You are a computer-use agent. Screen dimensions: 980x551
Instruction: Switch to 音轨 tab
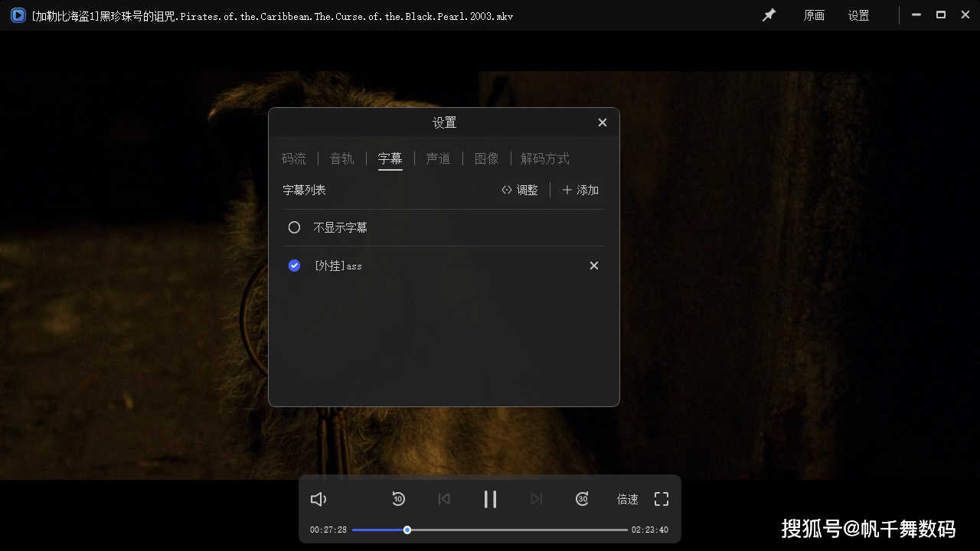[x=342, y=158]
